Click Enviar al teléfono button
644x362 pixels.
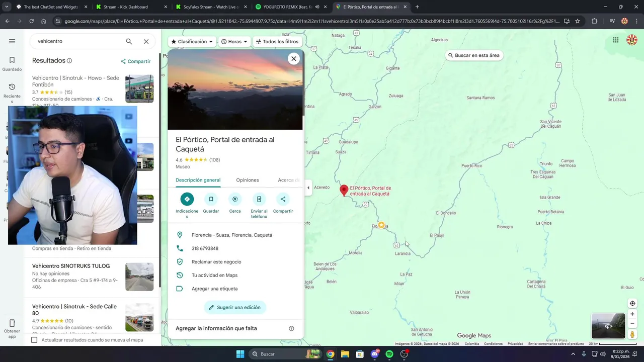[259, 199]
